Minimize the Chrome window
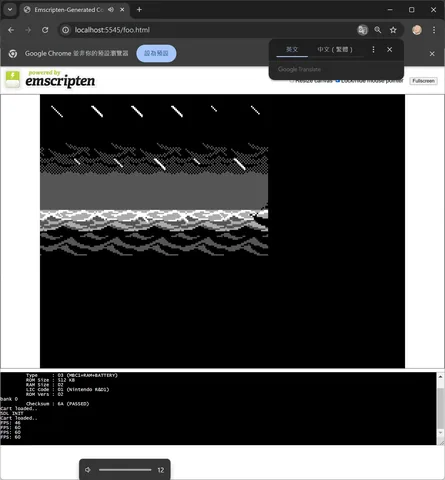 [390, 10]
